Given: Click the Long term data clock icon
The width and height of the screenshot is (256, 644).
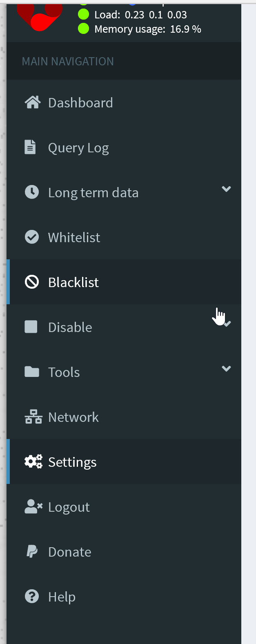Looking at the screenshot, I should (32, 192).
